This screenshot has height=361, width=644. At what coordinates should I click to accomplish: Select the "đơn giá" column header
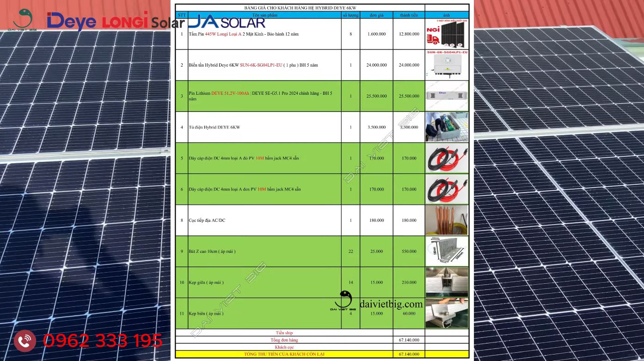377,15
